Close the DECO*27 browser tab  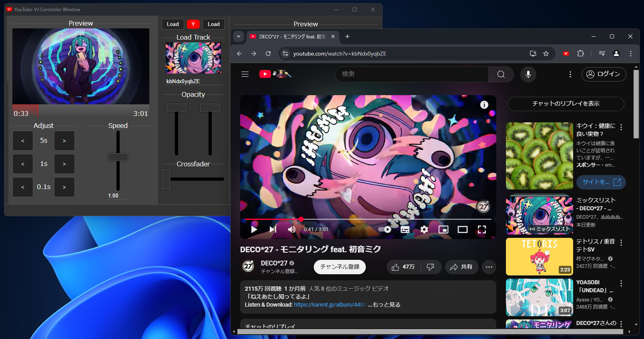(x=333, y=36)
